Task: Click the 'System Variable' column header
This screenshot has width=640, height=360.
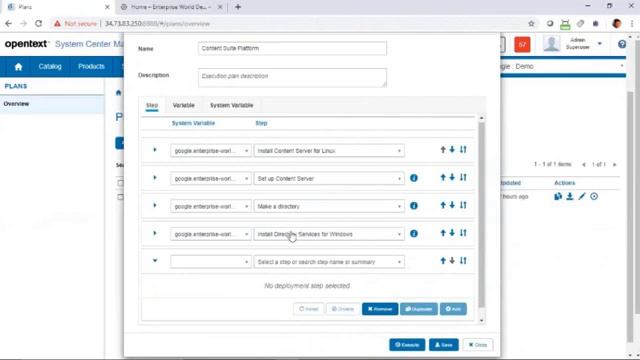Action: pyautogui.click(x=193, y=123)
